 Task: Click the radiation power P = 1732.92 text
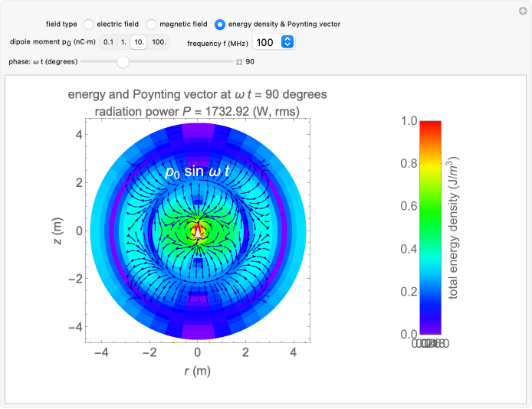tap(197, 111)
